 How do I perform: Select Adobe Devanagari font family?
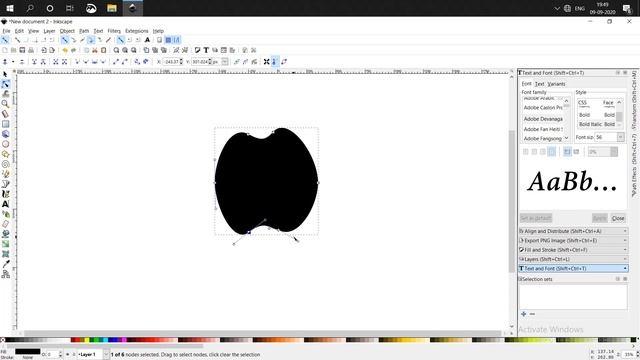[x=543, y=119]
